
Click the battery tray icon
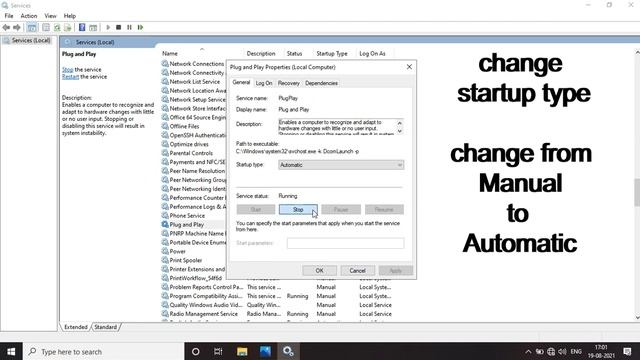540,351
